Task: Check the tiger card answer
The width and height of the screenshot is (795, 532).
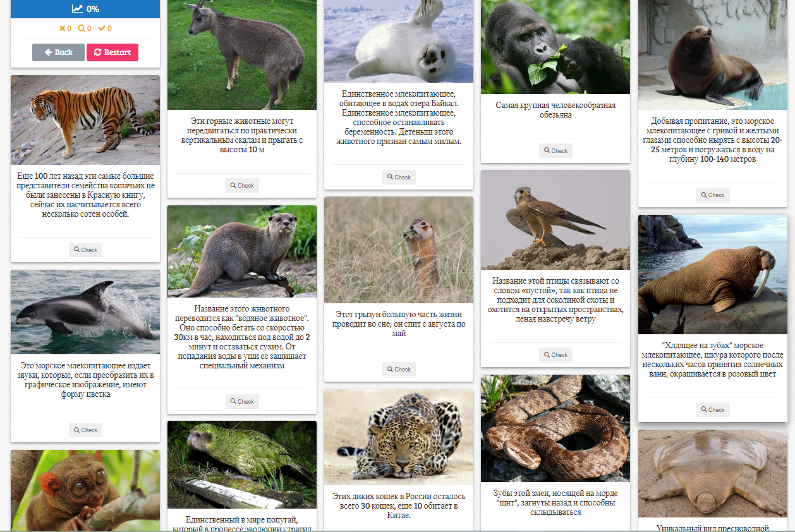Action: [85, 250]
